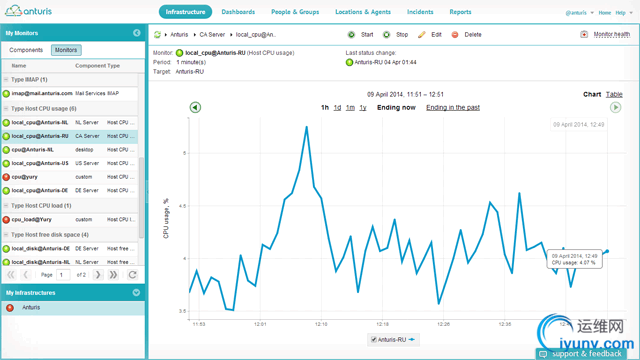Viewport: 640px width, 360px height.
Task: Click the Edit pencil icon
Action: (x=421, y=35)
